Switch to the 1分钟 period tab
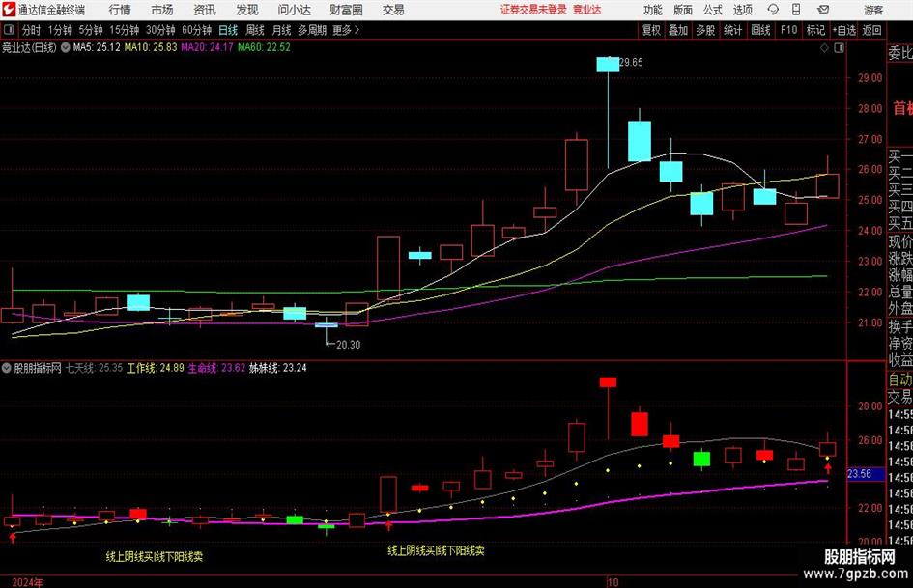Image resolution: width=913 pixels, height=588 pixels. pyautogui.click(x=60, y=30)
